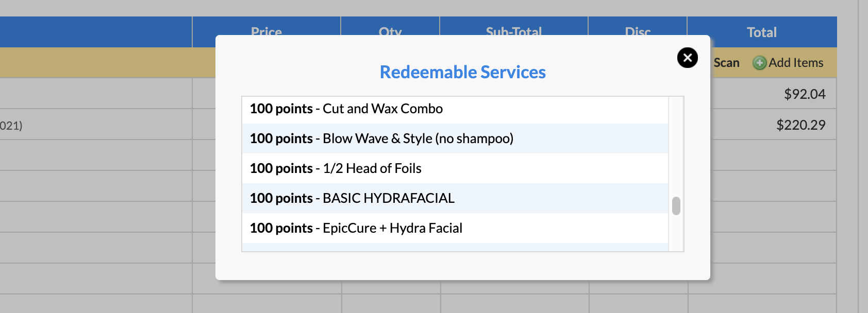Close the Redeemable Services dialog
868x313 pixels.
(688, 58)
